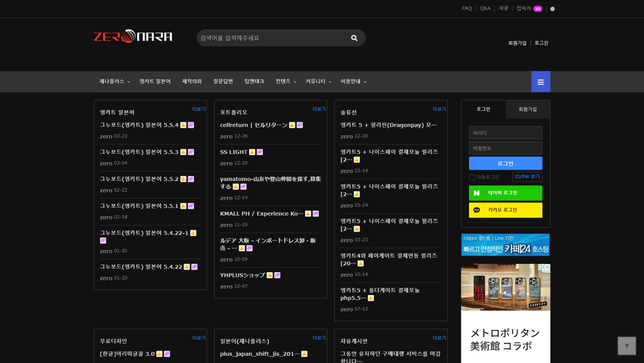Click the scroll-to-top arrow button

pos(627,346)
